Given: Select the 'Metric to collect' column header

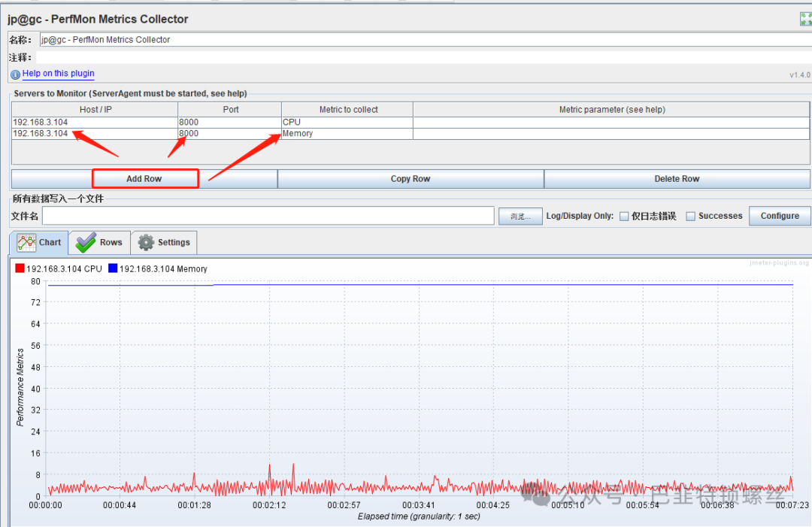Looking at the screenshot, I should 347,109.
